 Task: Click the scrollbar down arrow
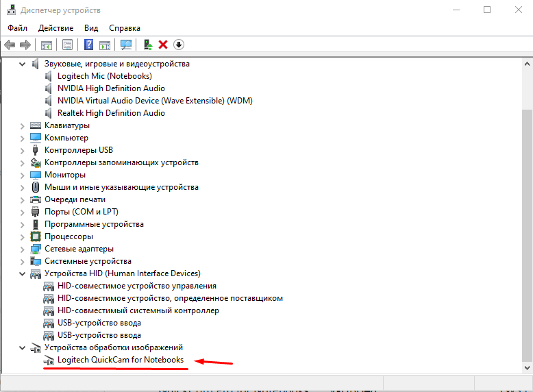(527, 367)
